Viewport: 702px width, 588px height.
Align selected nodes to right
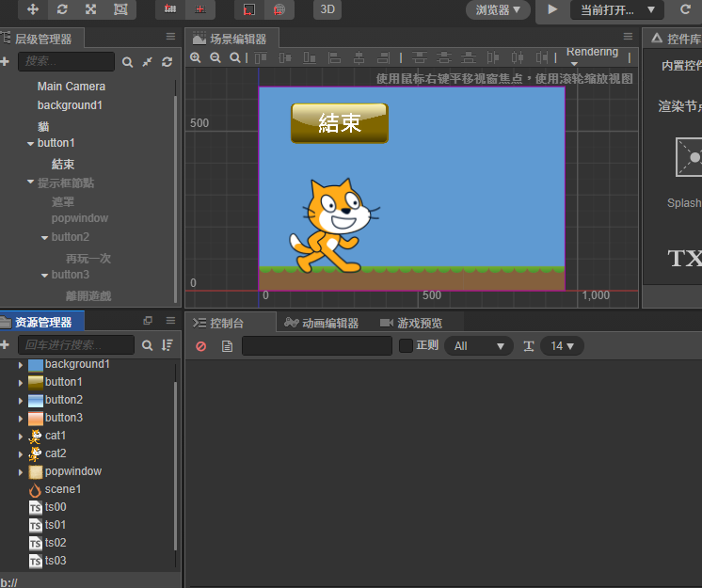click(383, 57)
